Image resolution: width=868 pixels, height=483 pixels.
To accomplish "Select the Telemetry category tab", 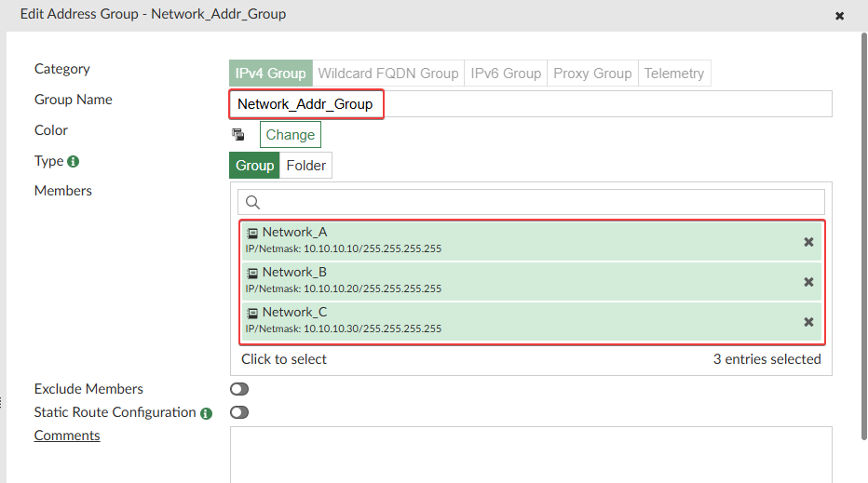I will pyautogui.click(x=674, y=73).
